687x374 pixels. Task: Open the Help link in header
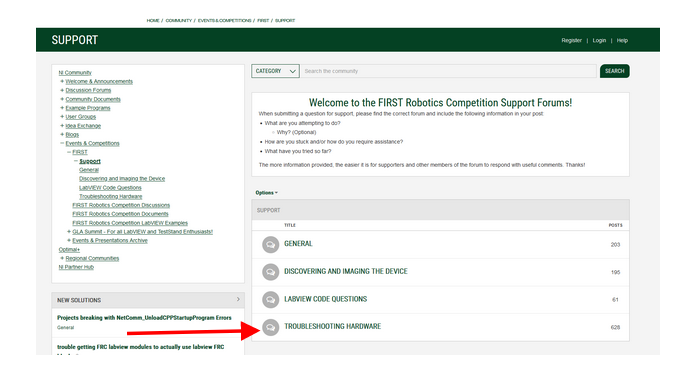click(x=622, y=40)
